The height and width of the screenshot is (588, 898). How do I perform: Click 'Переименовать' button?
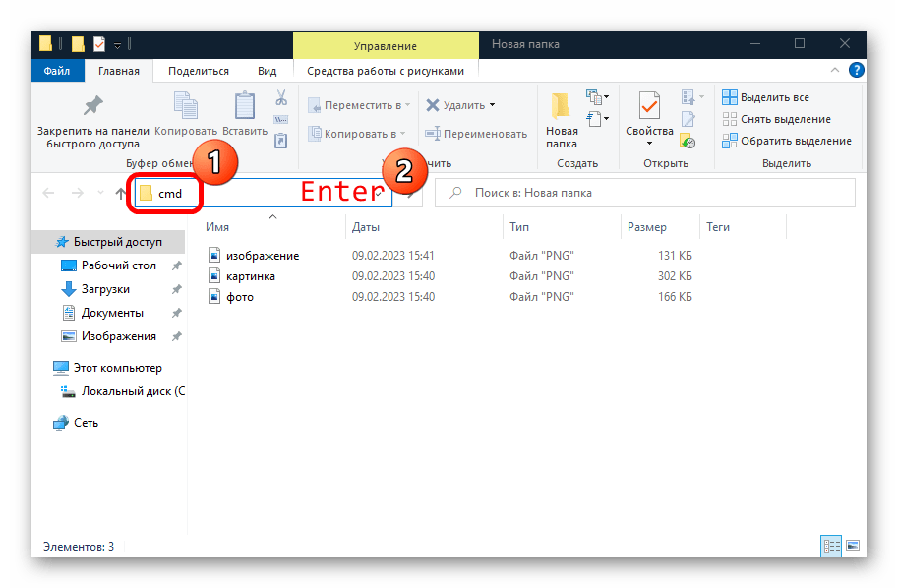[x=476, y=134]
